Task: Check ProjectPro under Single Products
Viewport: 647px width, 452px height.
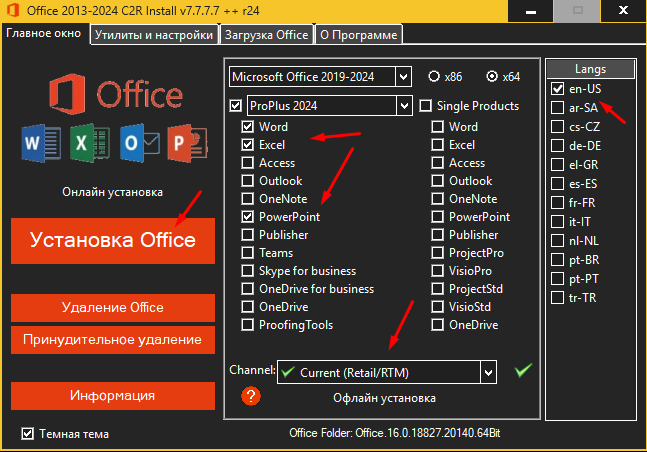Action: coord(437,253)
